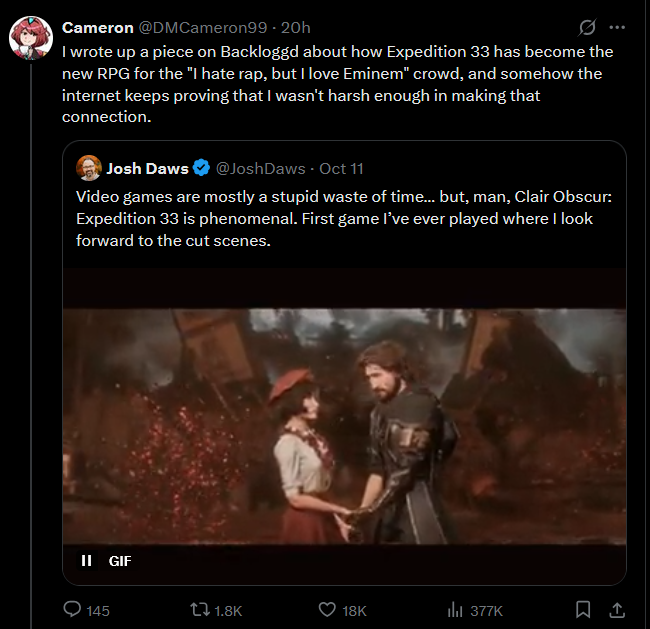
Task: View analytics showing 377K views
Action: (x=456, y=609)
